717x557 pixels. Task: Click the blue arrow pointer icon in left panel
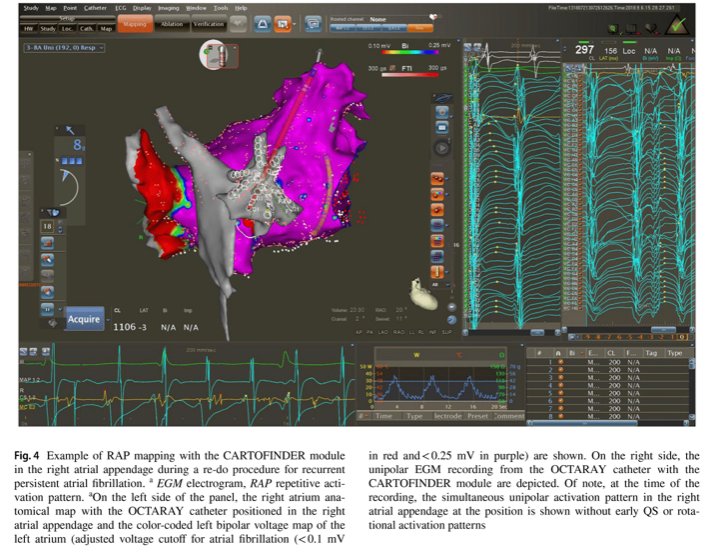[70, 130]
